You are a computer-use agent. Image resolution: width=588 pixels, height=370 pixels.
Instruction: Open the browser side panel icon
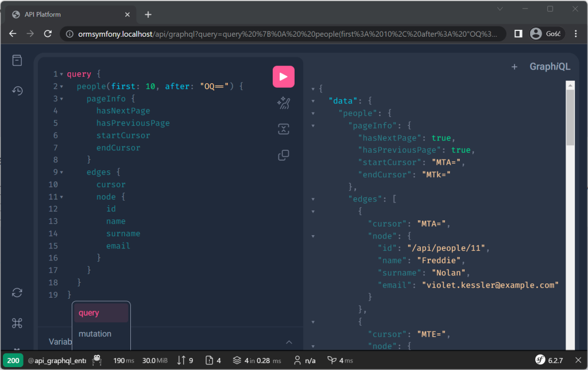[x=519, y=34]
